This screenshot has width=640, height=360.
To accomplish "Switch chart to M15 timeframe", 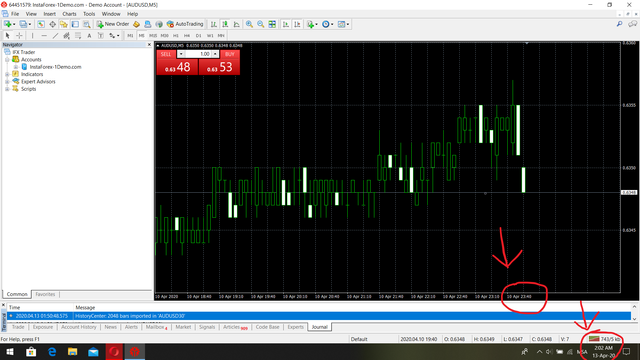I will click(153, 36).
